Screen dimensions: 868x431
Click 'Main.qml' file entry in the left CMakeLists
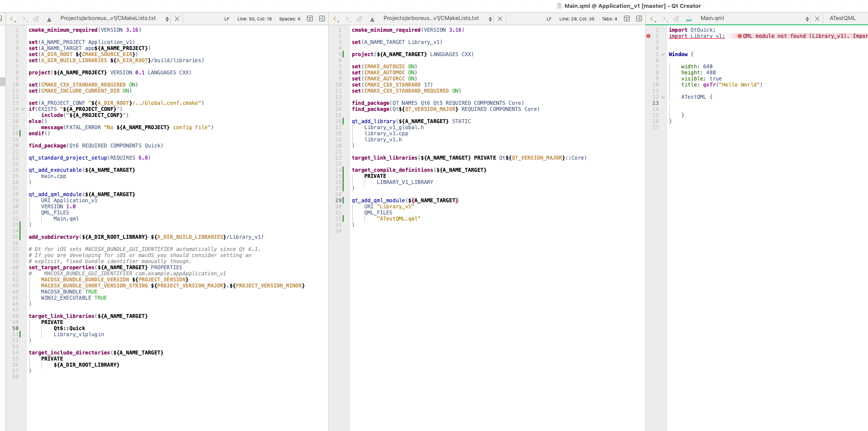[66, 219]
